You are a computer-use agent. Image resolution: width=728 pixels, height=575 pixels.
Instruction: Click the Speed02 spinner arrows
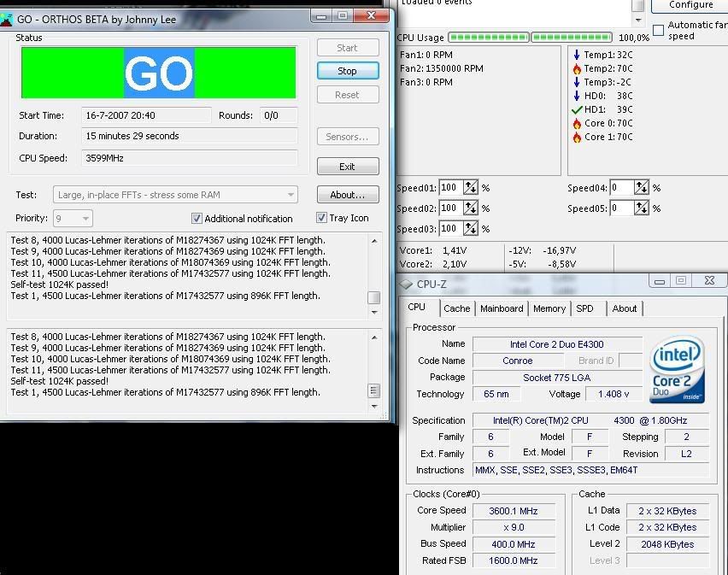tap(471, 208)
